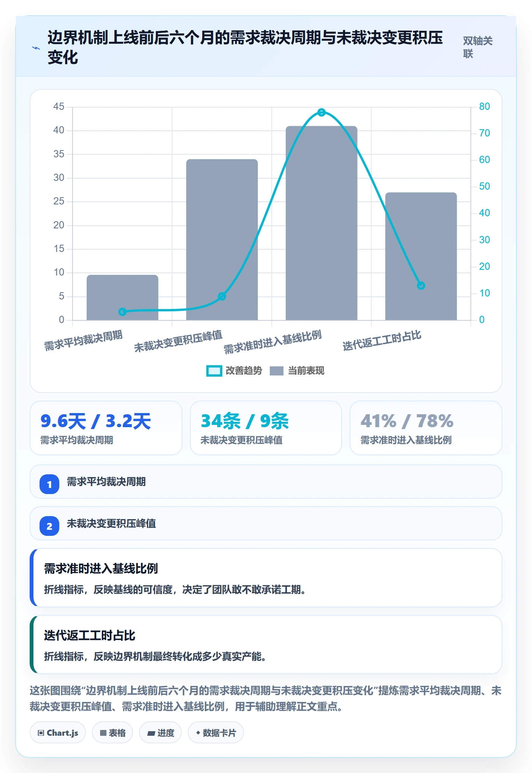This screenshot has width=532, height=773.
Task: Click the description about 基线的可信度
Action: (x=175, y=590)
